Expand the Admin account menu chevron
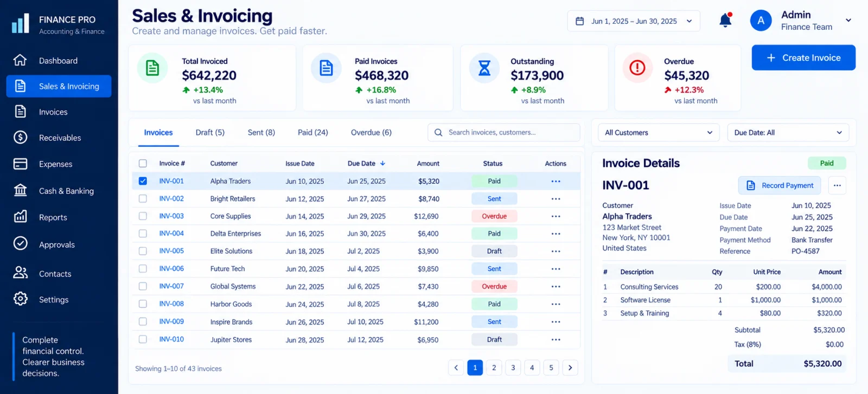 (x=848, y=21)
